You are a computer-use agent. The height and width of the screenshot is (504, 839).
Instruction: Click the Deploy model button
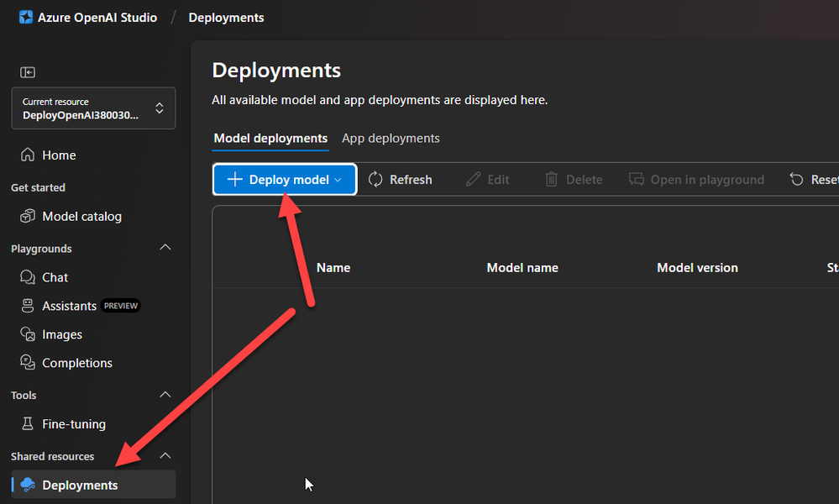pos(285,179)
